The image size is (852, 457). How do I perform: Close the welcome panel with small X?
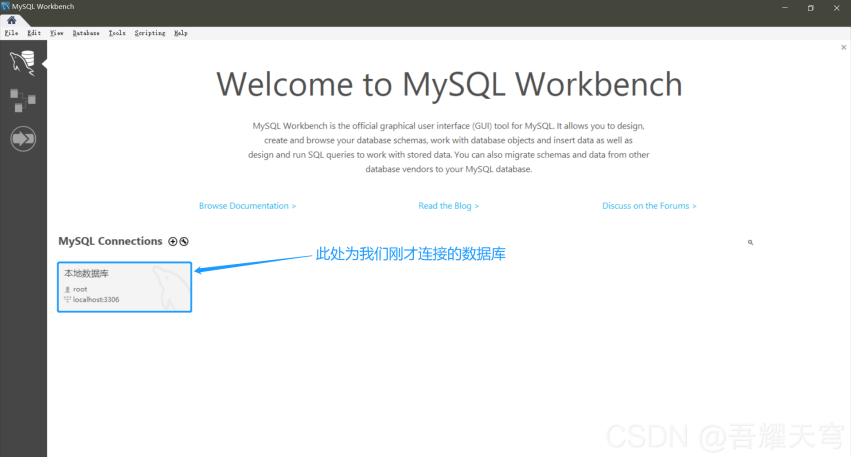[x=844, y=47]
